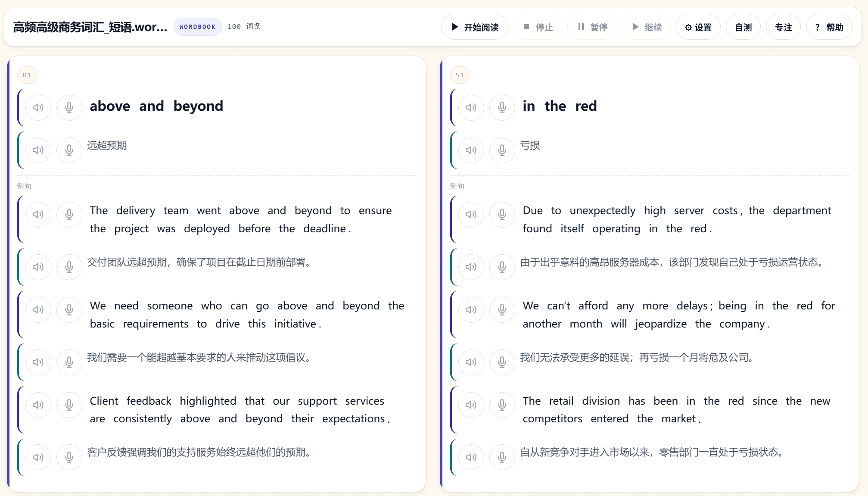Record microphone for translation 亏损
Viewport: 868px width, 496px height.
click(502, 150)
